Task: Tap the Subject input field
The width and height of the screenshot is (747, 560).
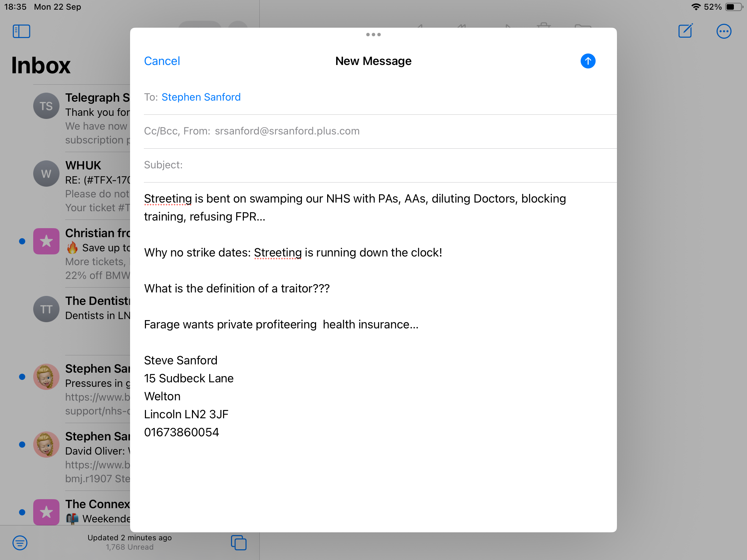Action: tap(380, 165)
